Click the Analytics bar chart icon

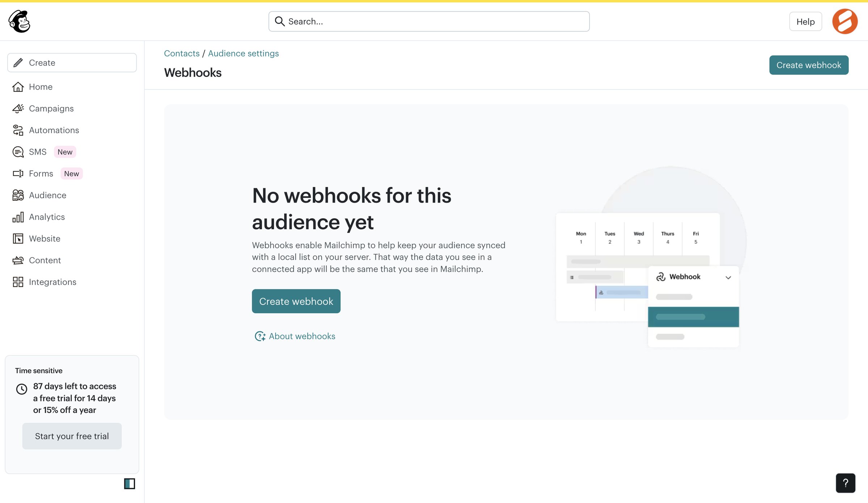coord(18,217)
